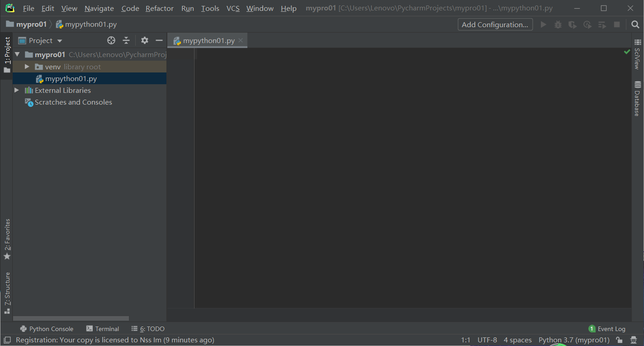Screen dimensions: 644x346
Task: Click Run with Coverage icon
Action: click(573, 24)
